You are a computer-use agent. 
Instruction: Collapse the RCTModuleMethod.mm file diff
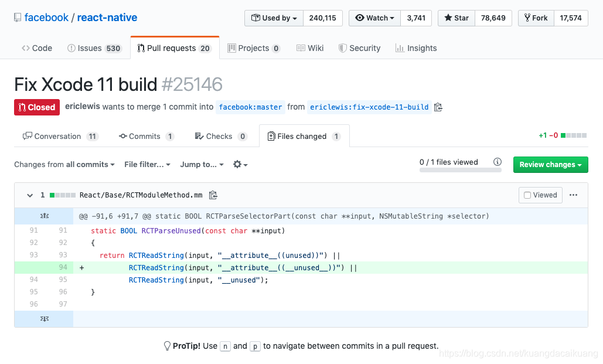(30, 195)
